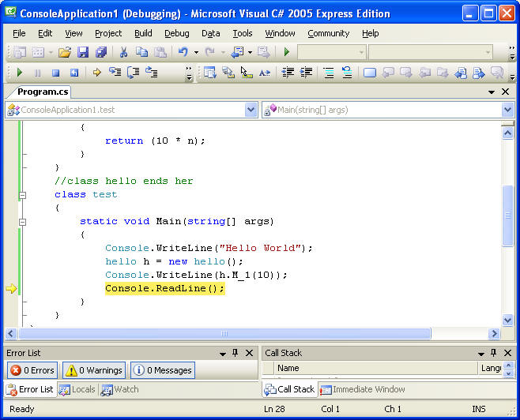Click the Step Into debug icon
The image size is (520, 420).
[x=115, y=73]
